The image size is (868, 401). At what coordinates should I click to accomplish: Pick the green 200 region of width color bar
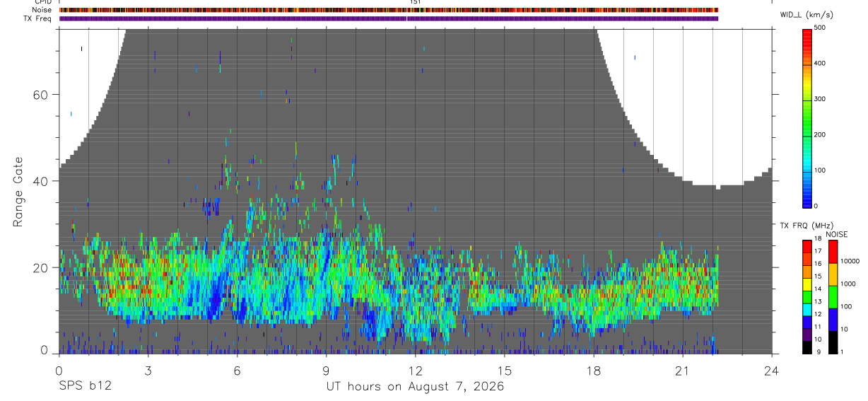point(808,134)
